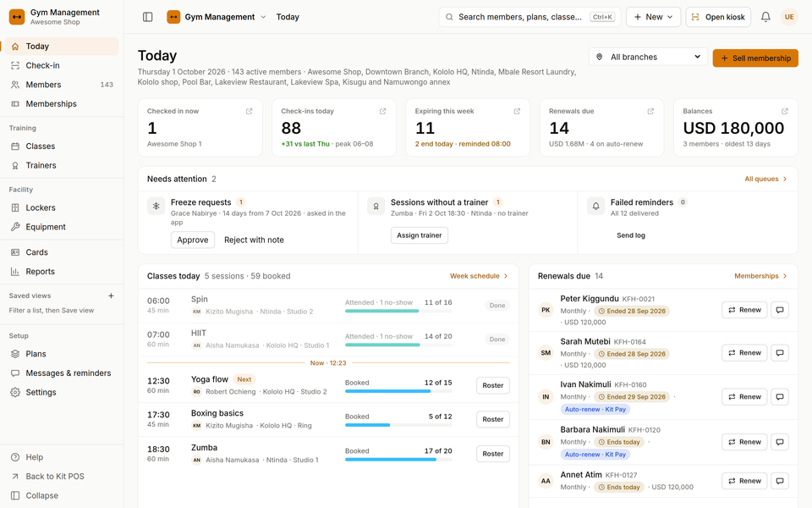The height and width of the screenshot is (508, 812).
Task: Go Back to Kit POS
Action: click(62, 477)
